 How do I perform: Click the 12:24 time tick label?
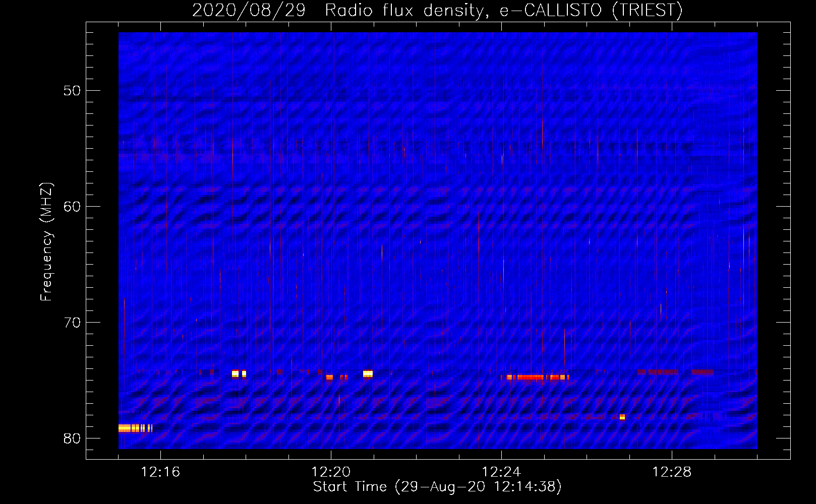click(501, 472)
